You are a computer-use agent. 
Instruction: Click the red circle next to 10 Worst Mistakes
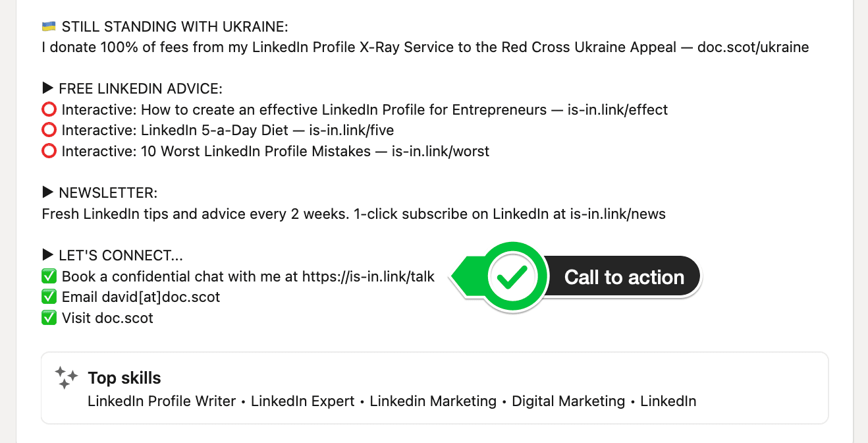coord(49,152)
